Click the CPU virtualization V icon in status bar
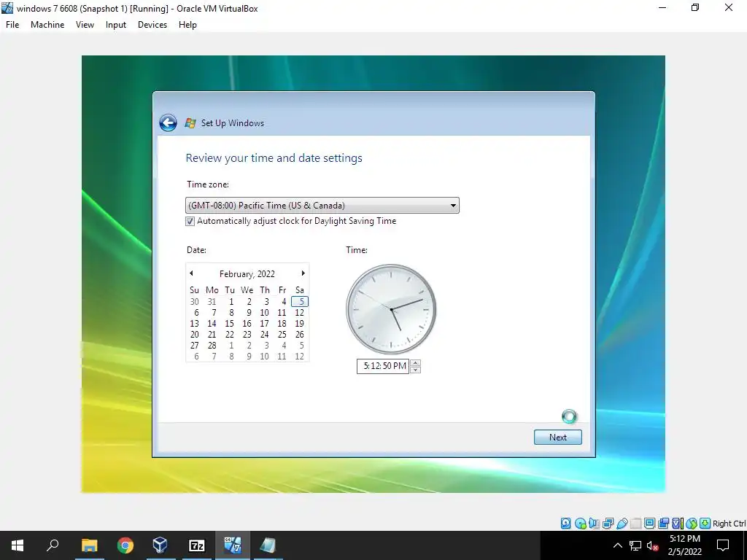Image resolution: width=747 pixels, height=560 pixels. click(x=677, y=524)
